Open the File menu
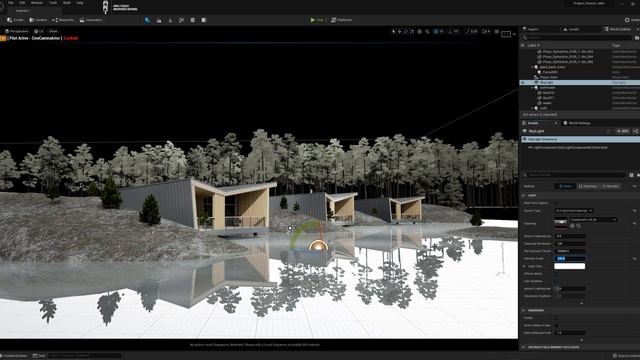Image resolution: width=640 pixels, height=360 pixels. click(x=11, y=2)
